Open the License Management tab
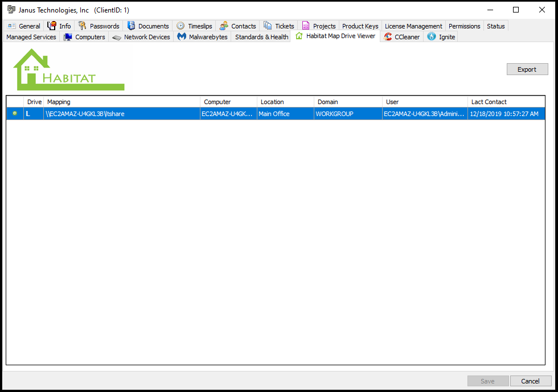Image resolution: width=558 pixels, height=392 pixels. 413,26
